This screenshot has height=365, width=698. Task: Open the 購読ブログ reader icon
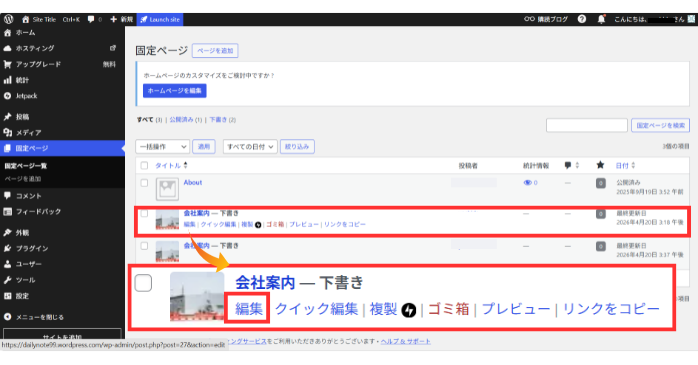coord(529,19)
